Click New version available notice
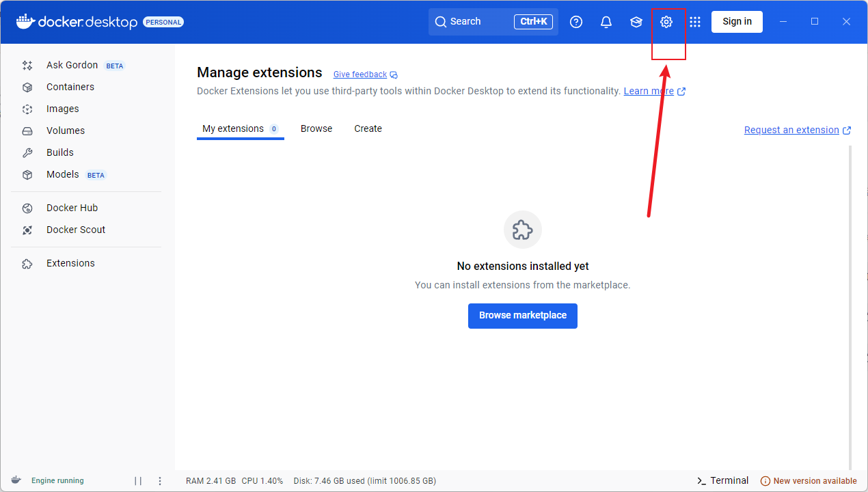The width and height of the screenshot is (868, 492). click(x=809, y=481)
